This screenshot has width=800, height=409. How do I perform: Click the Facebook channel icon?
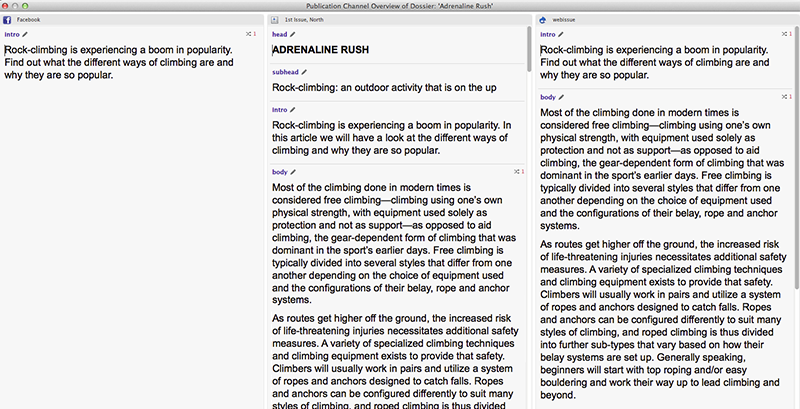[x=8, y=20]
